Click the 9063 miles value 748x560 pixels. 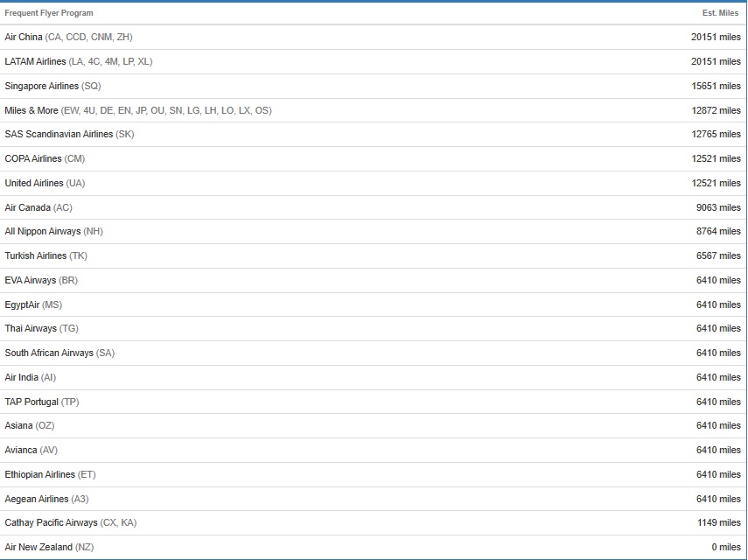pyautogui.click(x=718, y=207)
